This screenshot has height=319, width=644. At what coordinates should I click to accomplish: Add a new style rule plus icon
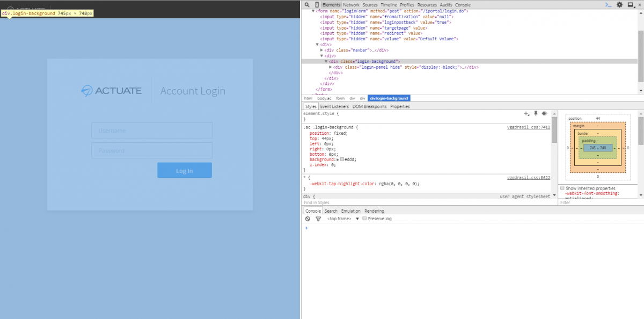[x=526, y=114]
